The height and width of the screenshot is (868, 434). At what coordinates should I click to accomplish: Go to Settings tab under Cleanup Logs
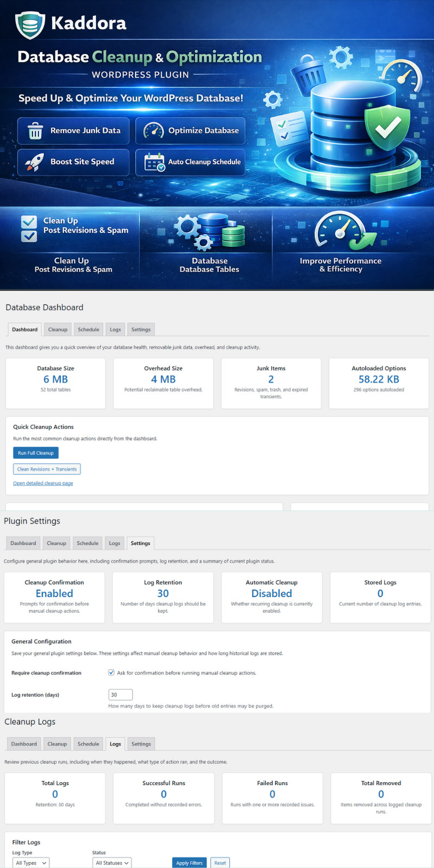[x=141, y=744]
